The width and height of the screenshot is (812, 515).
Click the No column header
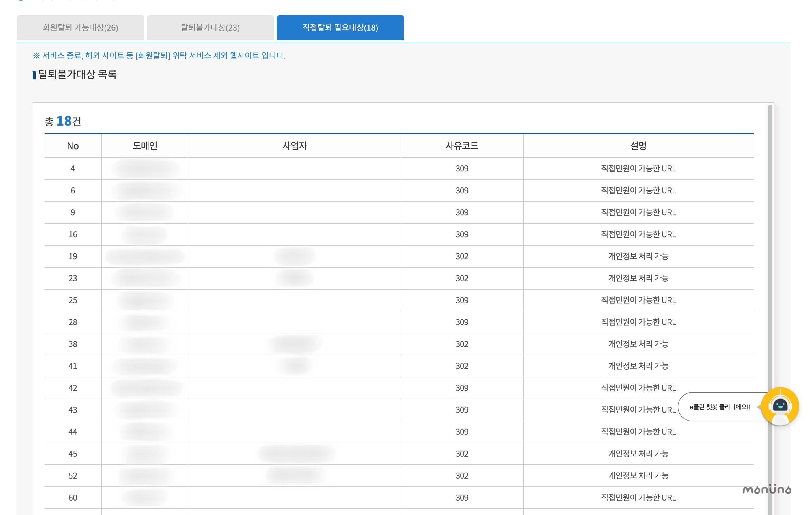(73, 146)
